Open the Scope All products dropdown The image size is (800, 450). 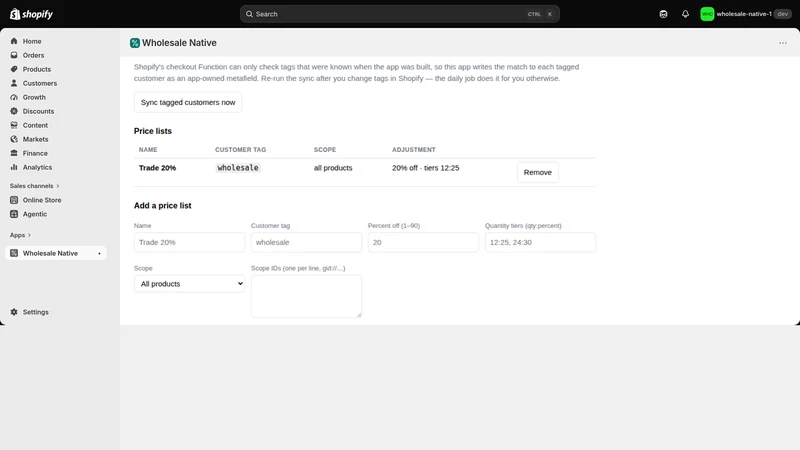pyautogui.click(x=189, y=284)
